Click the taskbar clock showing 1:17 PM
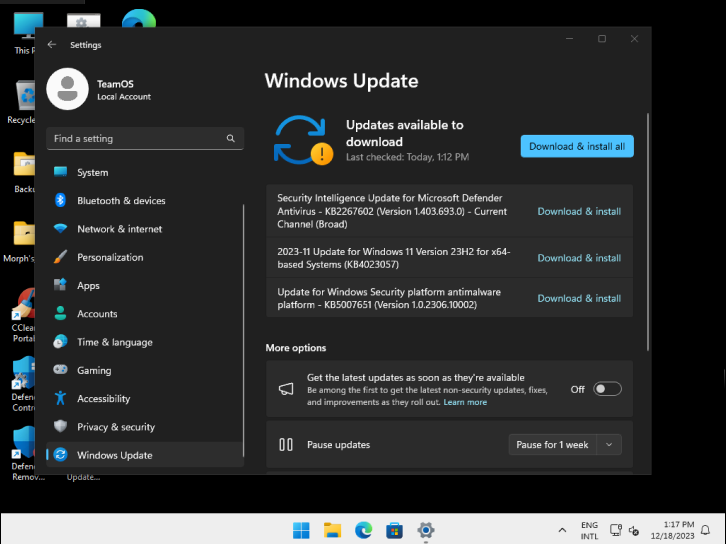The width and height of the screenshot is (726, 544). [x=672, y=530]
